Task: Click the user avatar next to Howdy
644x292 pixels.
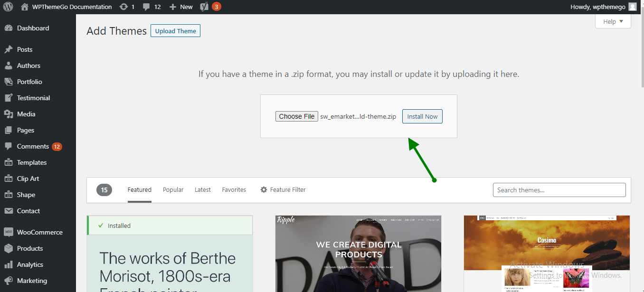Action: (632, 7)
